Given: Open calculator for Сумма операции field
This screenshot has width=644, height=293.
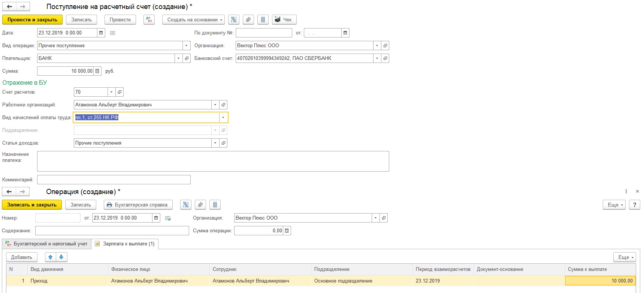Looking at the screenshot, I should (x=287, y=230).
